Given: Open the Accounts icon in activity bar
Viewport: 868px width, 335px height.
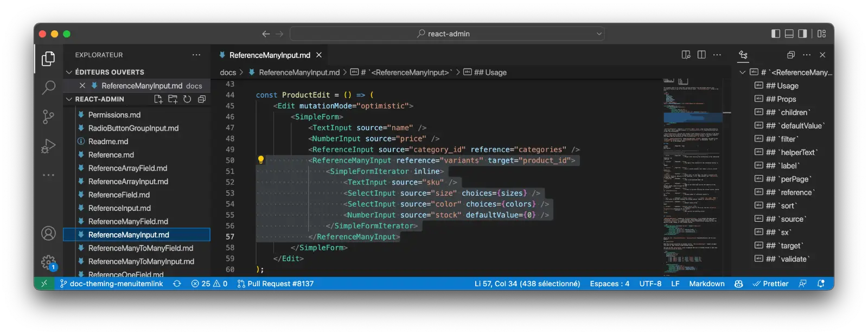Looking at the screenshot, I should [48, 233].
